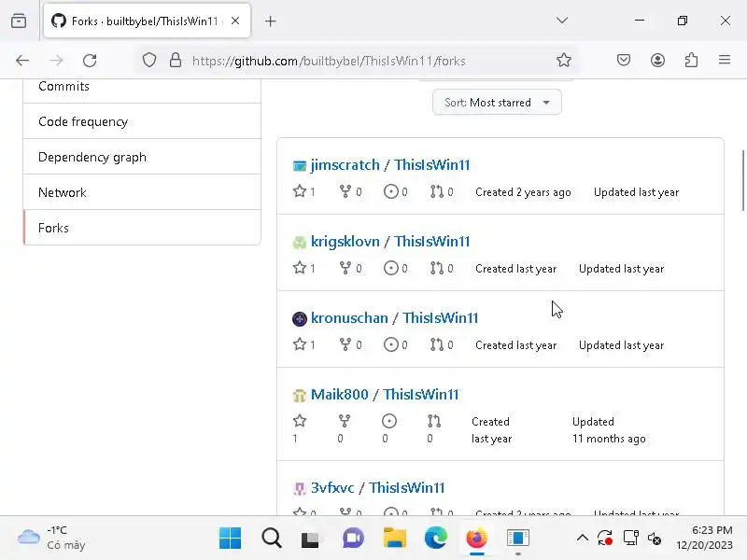This screenshot has width=747, height=560.
Task: Click krigsklovn's avatar image
Action: coord(299,243)
